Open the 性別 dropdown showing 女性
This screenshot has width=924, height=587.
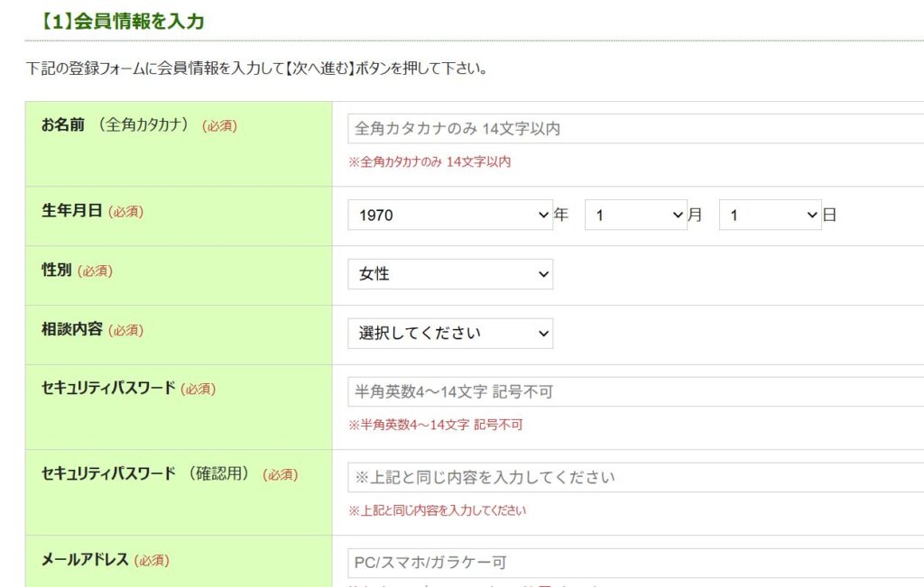449,274
